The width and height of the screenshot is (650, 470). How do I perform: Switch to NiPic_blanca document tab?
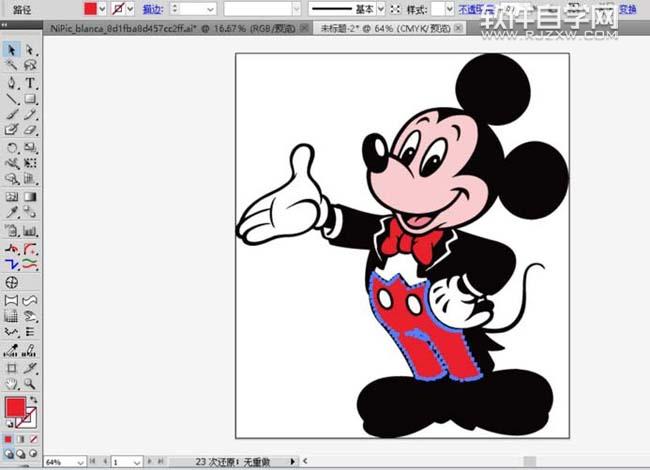pyautogui.click(x=172, y=28)
